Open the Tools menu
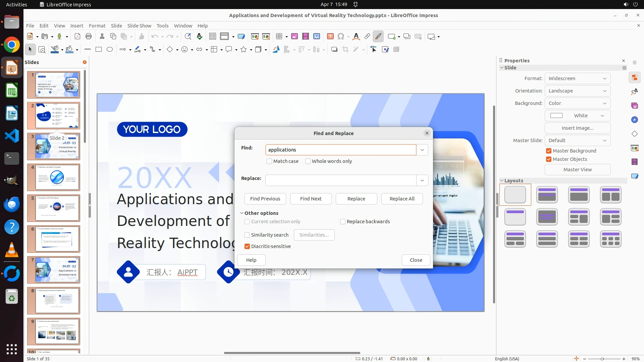Screen dimensions: 644x362 tap(162, 26)
